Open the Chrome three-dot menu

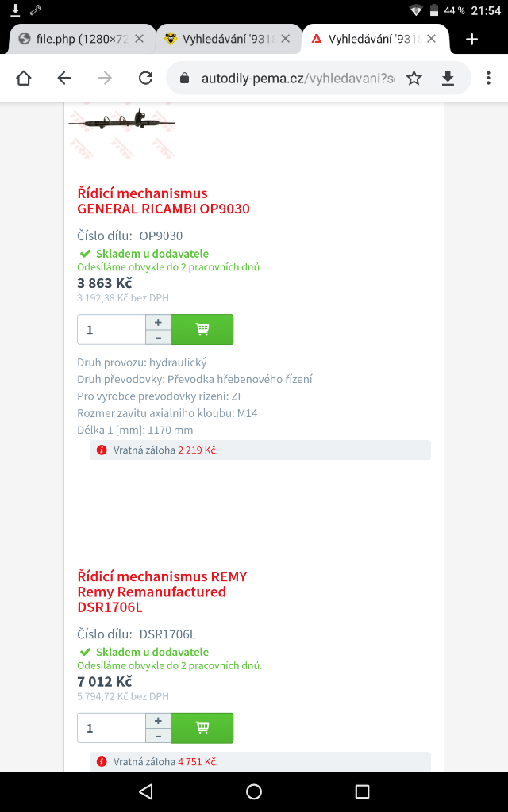[486, 78]
